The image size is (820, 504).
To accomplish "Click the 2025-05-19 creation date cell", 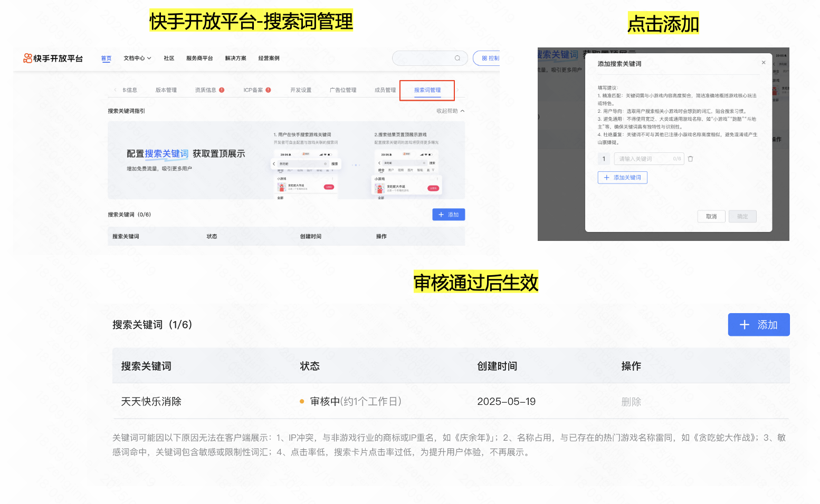I will pyautogui.click(x=507, y=402).
